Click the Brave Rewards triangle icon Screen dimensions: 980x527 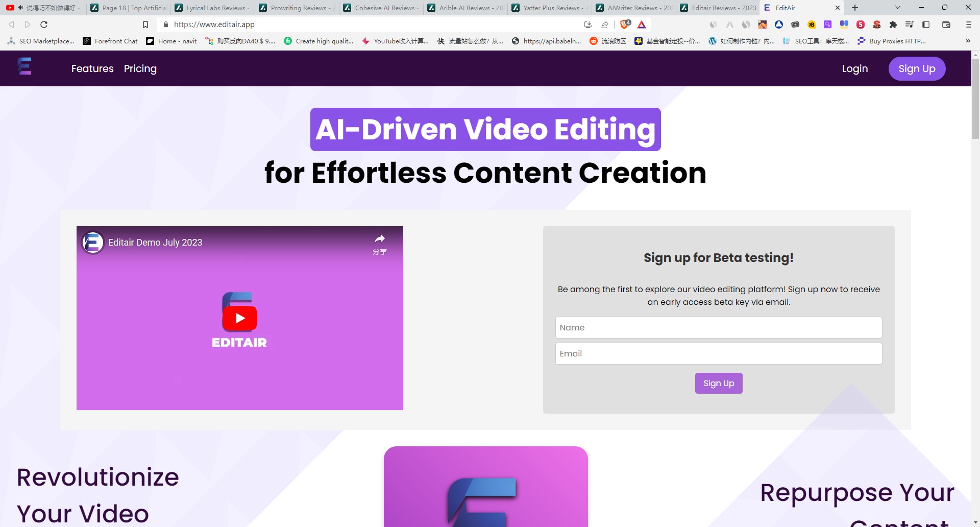pos(642,25)
